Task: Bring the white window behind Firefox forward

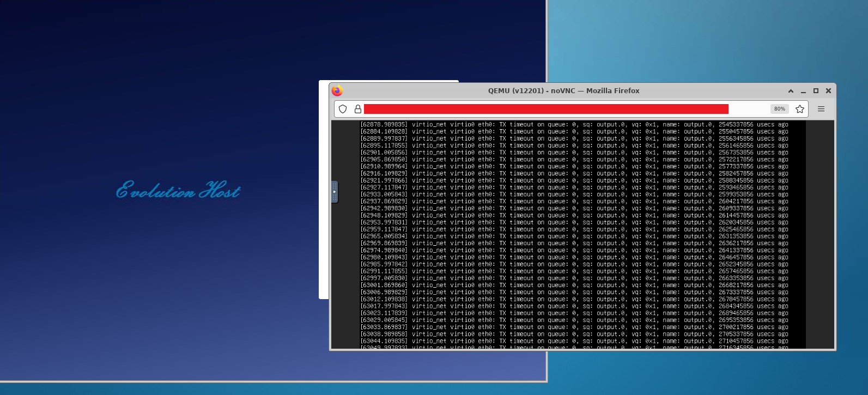Action: tap(324, 191)
